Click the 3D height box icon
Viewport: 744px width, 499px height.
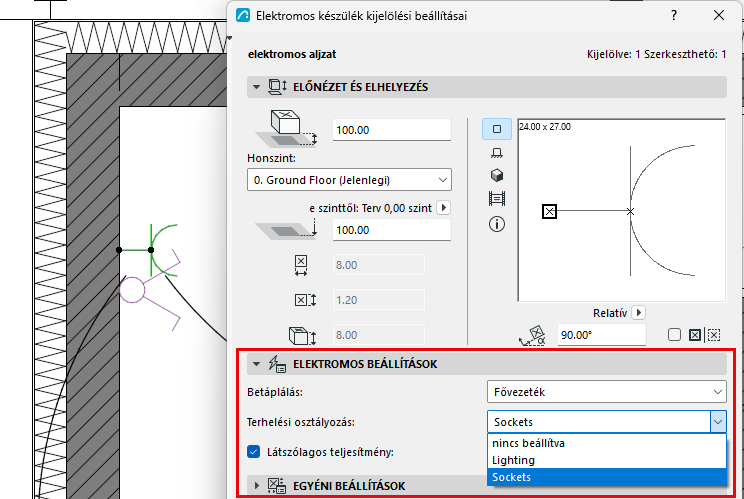302,335
